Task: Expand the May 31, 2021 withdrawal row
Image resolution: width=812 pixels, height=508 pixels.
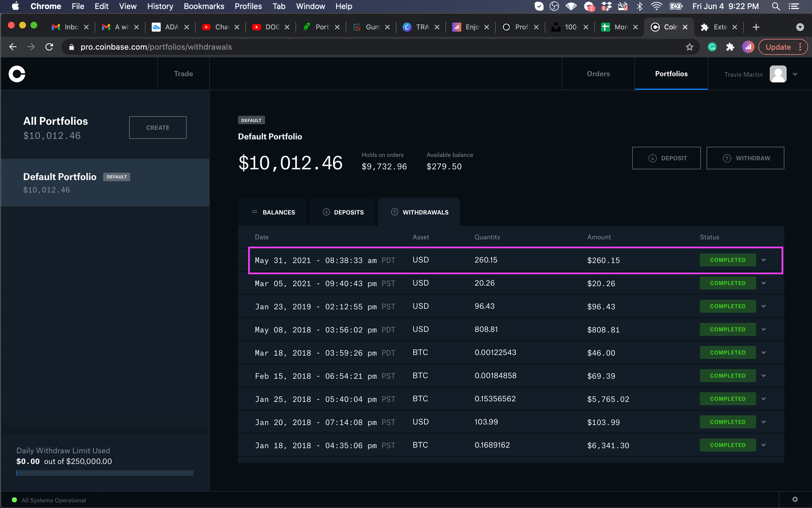Action: click(764, 260)
